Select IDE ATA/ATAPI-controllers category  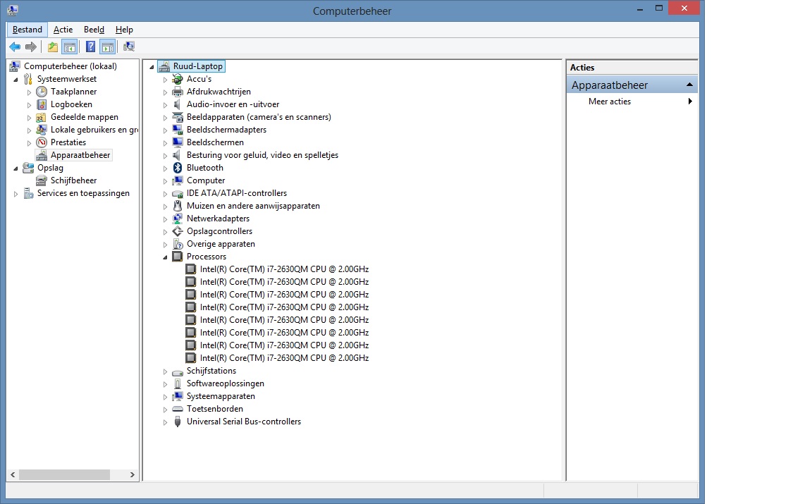pos(237,193)
